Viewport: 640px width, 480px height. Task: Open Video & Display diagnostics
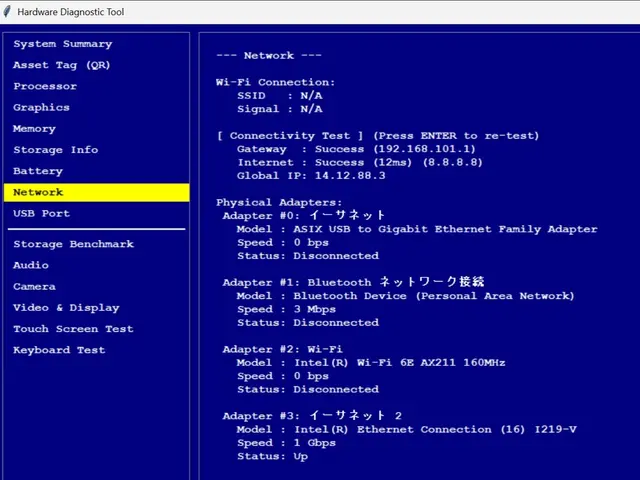66,308
